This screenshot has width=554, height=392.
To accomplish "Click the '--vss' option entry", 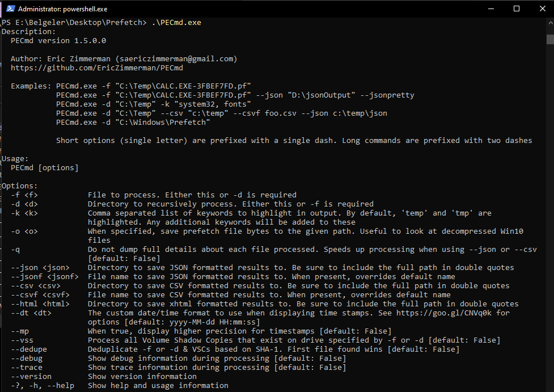I will [22, 340].
